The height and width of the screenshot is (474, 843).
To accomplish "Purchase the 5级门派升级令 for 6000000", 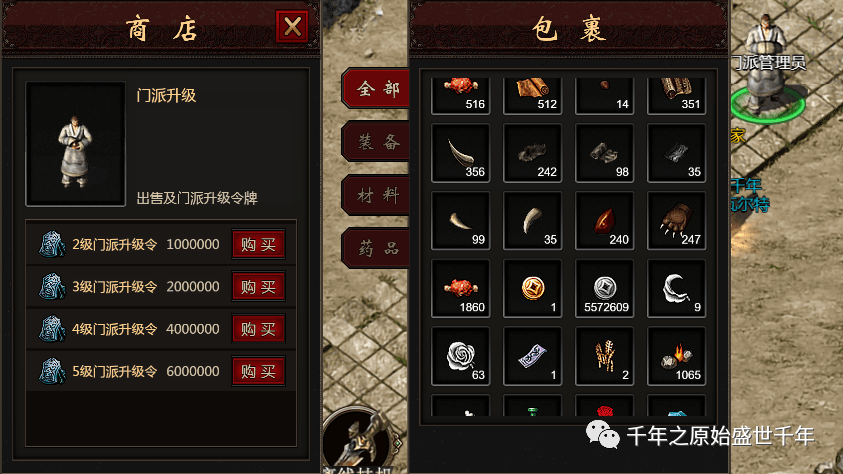I will tap(259, 371).
